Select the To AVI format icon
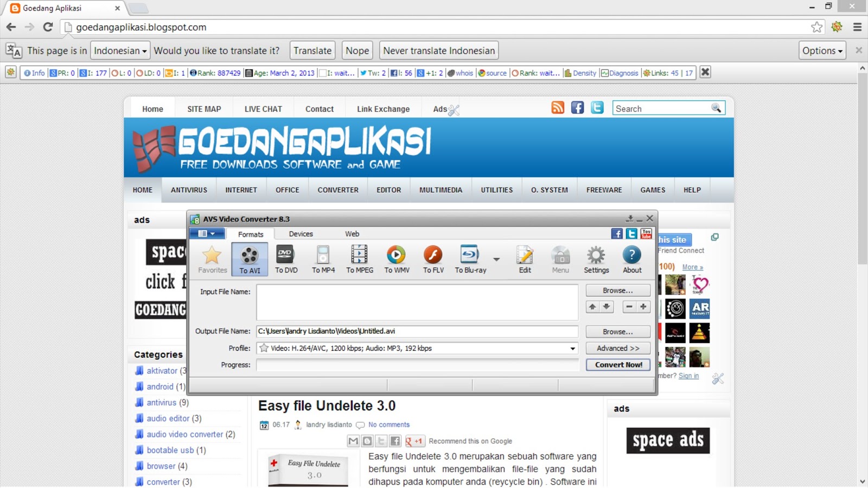The height and width of the screenshot is (488, 868). click(250, 259)
